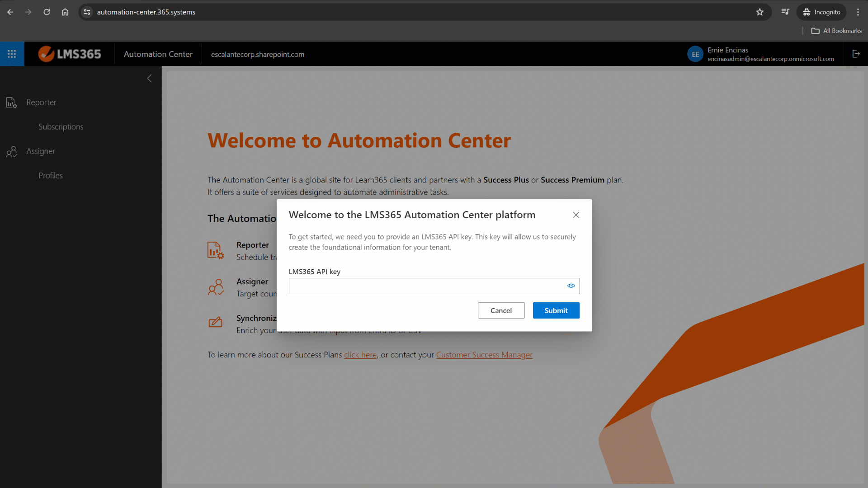This screenshot has height=488, width=868.
Task: Select the Automation Center header item
Action: tap(158, 54)
